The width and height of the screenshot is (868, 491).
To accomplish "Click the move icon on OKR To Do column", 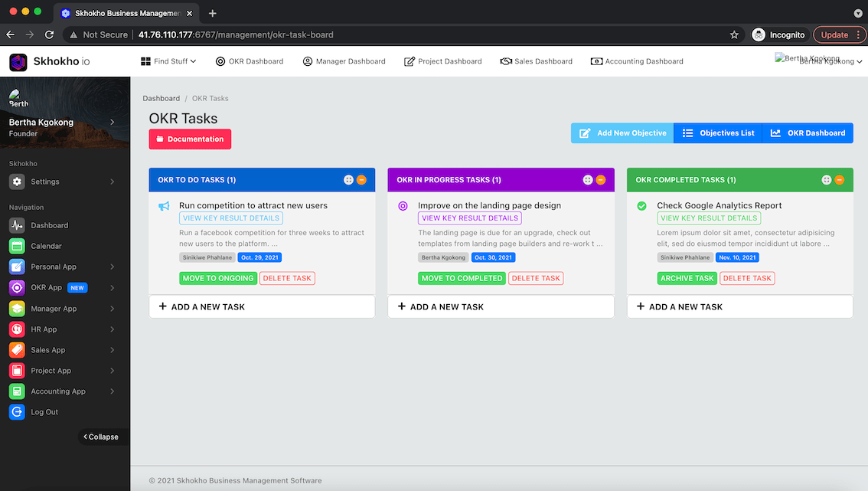I will click(348, 179).
